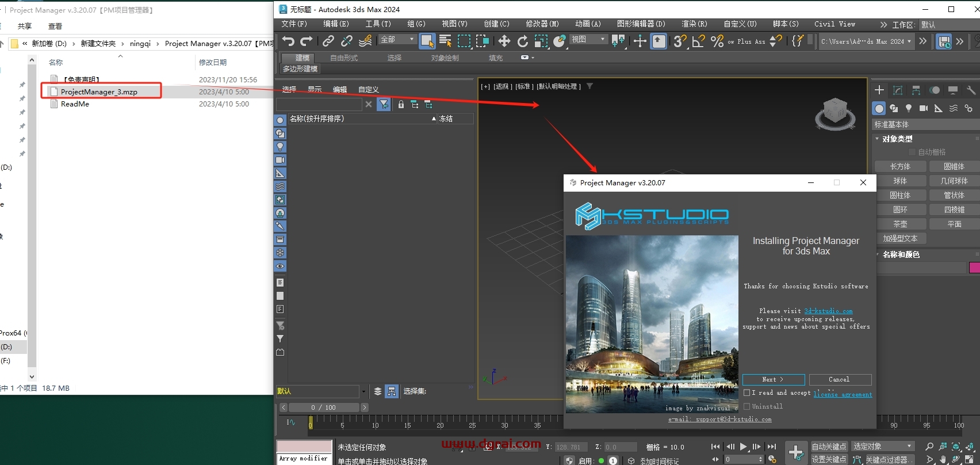Viewport: 980px width, 465px height.
Task: Collapse the 名称和颜色 rollout
Action: [x=901, y=254]
